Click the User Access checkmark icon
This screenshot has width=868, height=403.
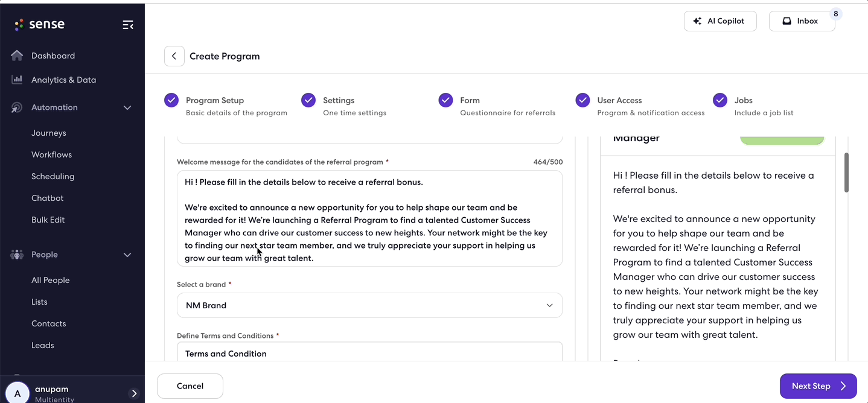pyautogui.click(x=582, y=100)
